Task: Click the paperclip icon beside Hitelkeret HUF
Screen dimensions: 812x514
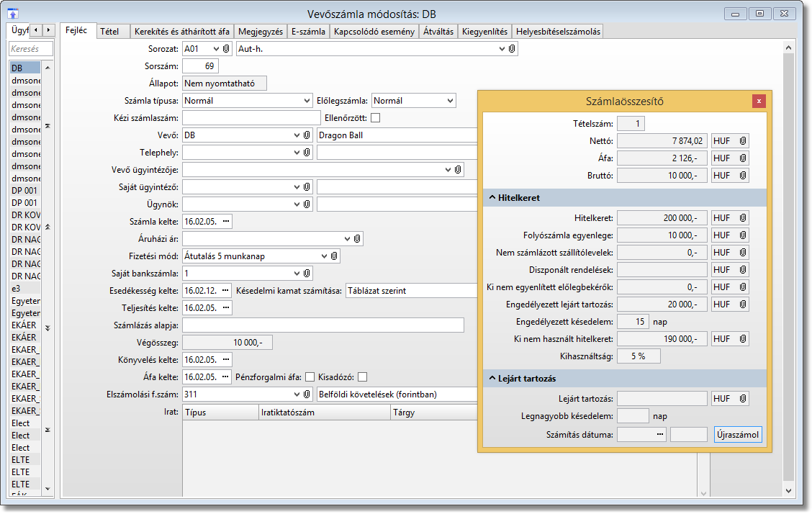Action: pos(742,217)
